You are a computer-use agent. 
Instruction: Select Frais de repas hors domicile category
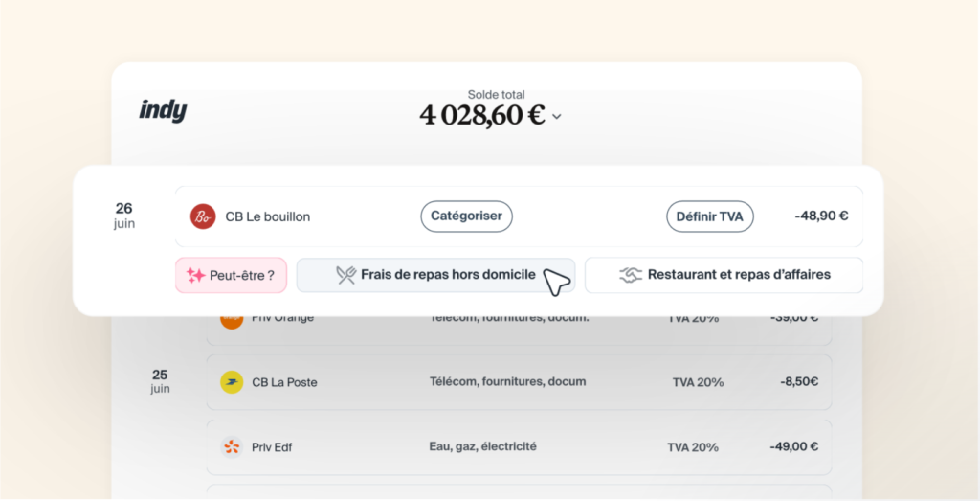coord(435,275)
